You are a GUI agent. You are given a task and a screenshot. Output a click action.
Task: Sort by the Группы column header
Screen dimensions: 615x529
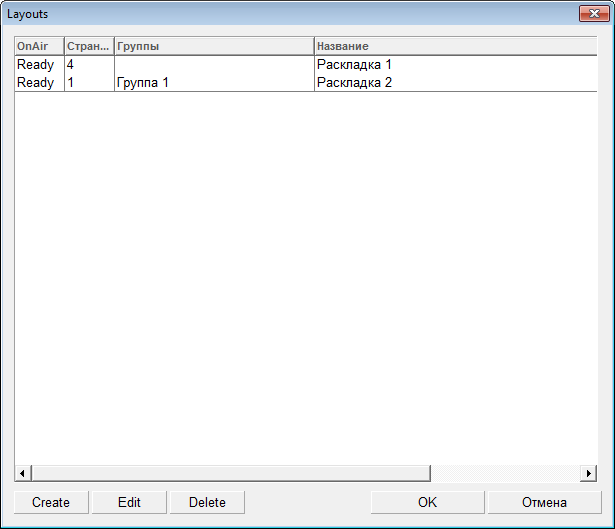(213, 47)
